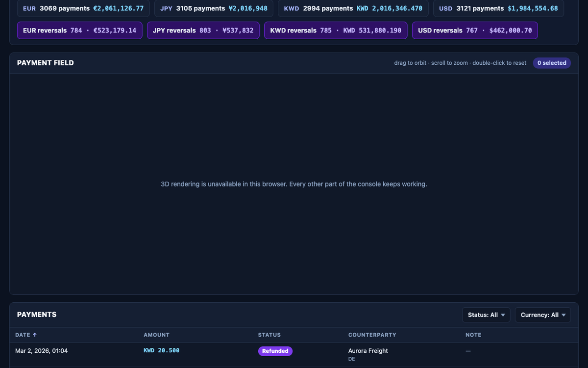Click the Mar 2, 2026, 01:04 date cell

coord(41,351)
